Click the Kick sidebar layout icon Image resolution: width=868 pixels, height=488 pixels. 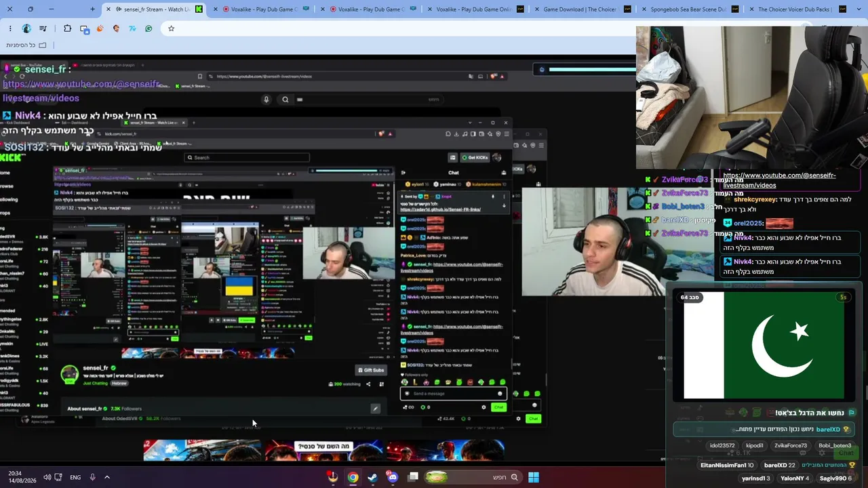coord(453,157)
